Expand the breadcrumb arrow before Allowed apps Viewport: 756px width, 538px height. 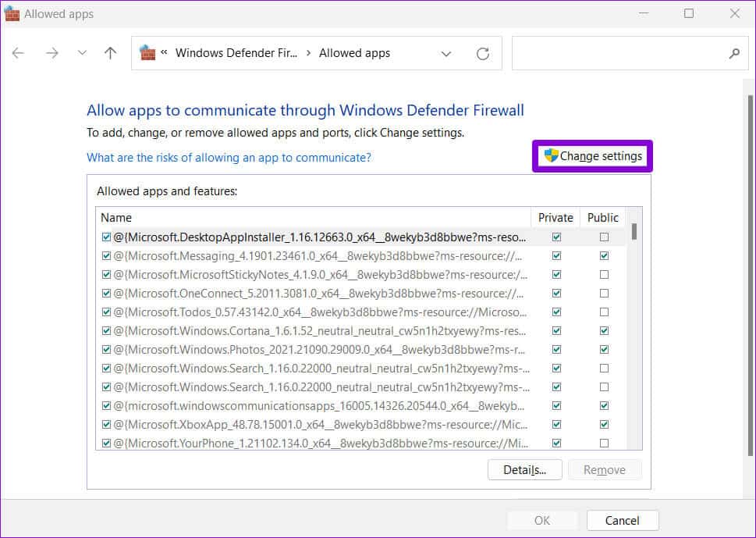(x=309, y=53)
